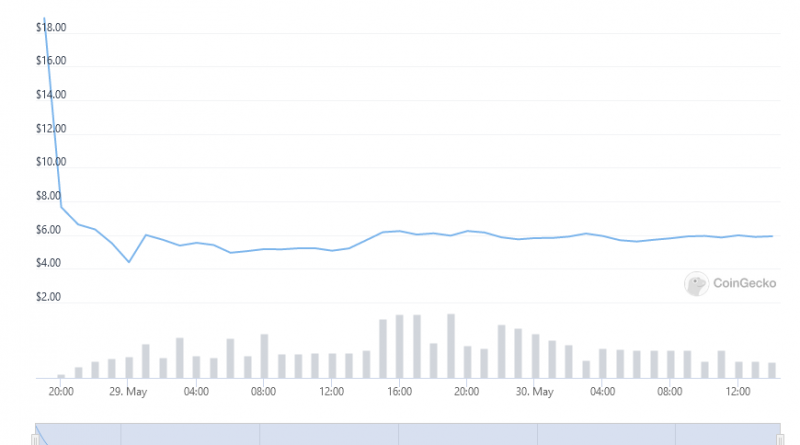The height and width of the screenshot is (445, 800).
Task: Click the left navigator range handle
Action: coord(37,437)
